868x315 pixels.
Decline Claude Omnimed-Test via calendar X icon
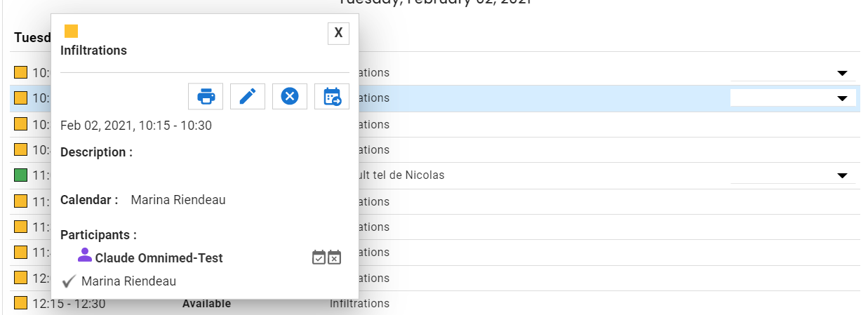tap(335, 257)
